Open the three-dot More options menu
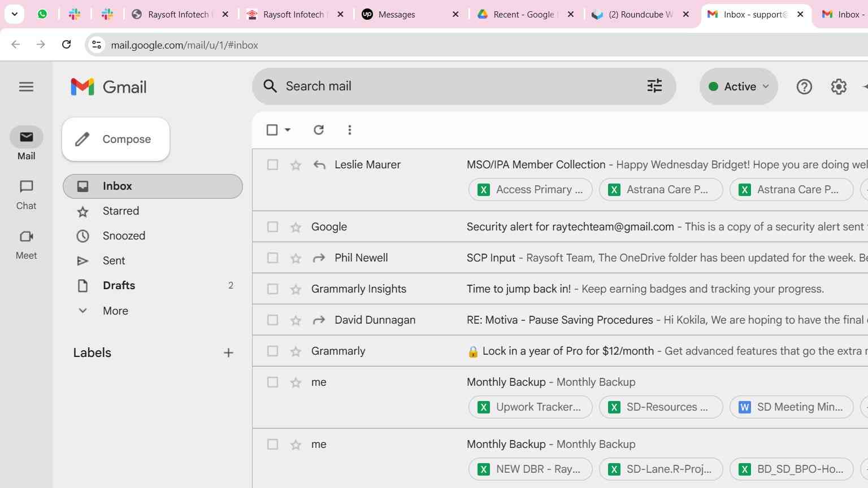 coord(350,130)
